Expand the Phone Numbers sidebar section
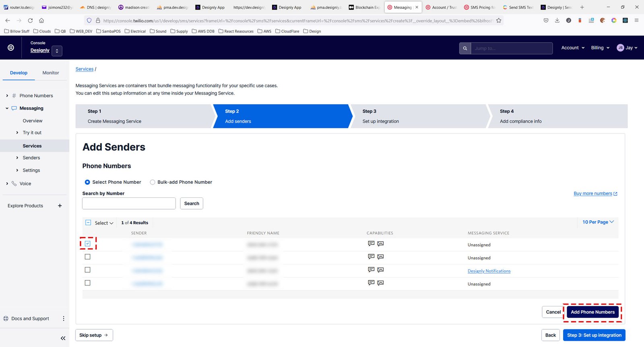644x347 pixels. [x=7, y=96]
